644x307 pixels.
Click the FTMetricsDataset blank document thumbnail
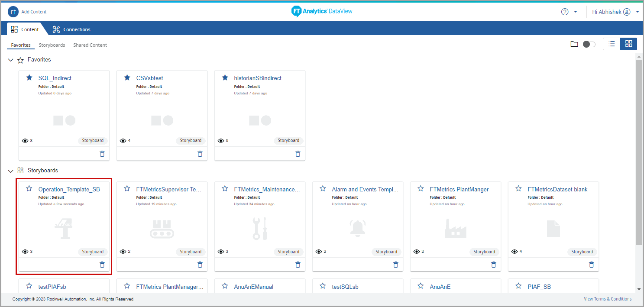click(553, 229)
